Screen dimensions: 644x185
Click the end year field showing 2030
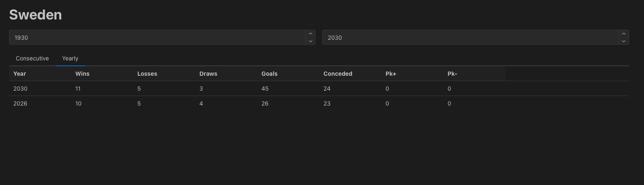click(470, 38)
